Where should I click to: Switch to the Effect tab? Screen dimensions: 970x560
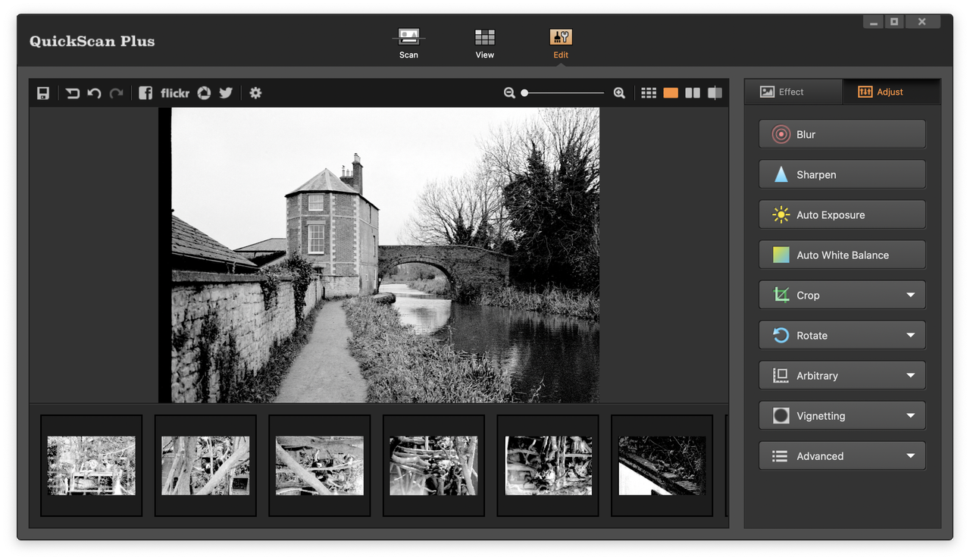(x=793, y=92)
